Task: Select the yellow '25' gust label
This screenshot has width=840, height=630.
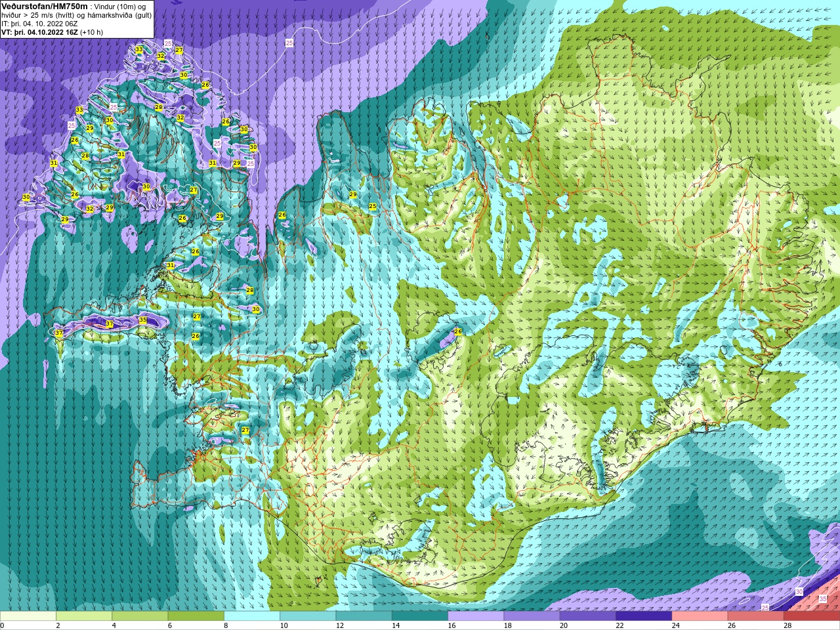Action: [x=373, y=206]
